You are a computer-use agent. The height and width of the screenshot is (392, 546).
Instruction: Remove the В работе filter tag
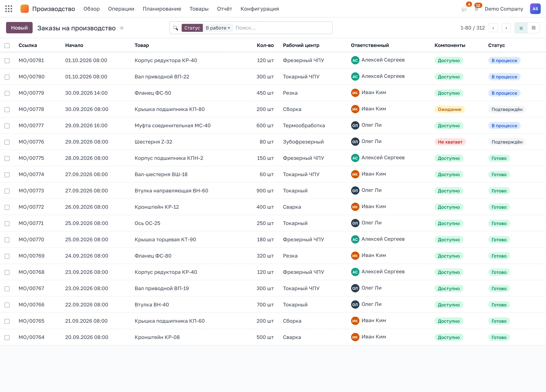[x=229, y=28]
